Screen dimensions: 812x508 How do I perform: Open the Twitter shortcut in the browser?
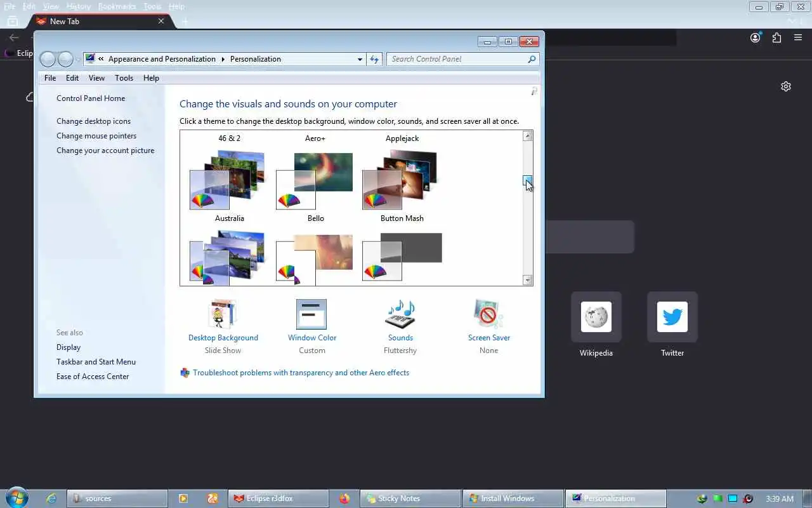click(x=672, y=317)
